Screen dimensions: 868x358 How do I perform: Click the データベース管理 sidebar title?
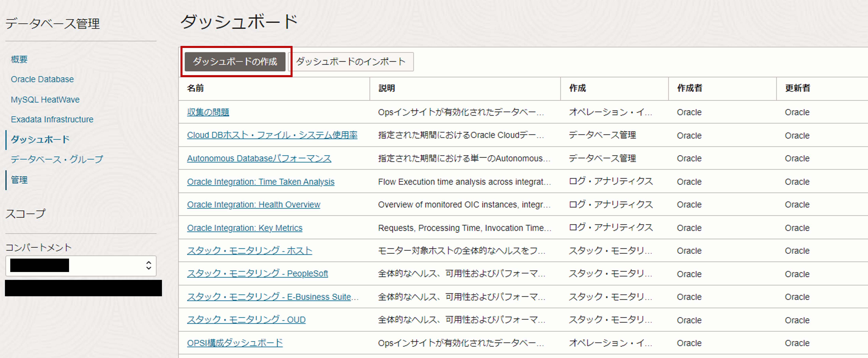tap(52, 24)
